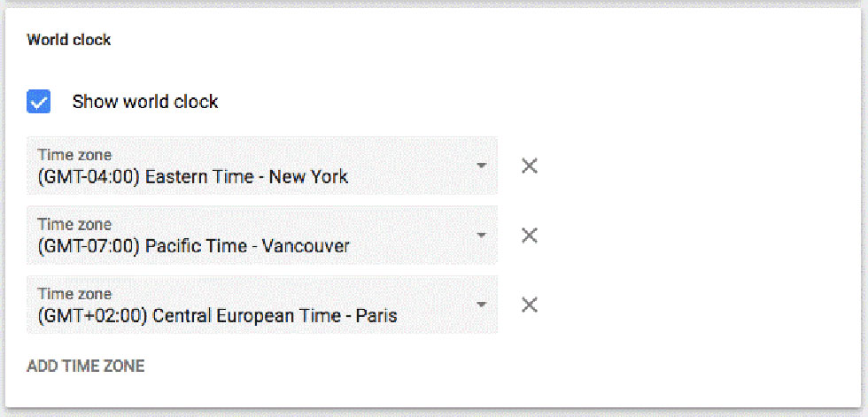Remove the Eastern Time - New York zone

[530, 166]
